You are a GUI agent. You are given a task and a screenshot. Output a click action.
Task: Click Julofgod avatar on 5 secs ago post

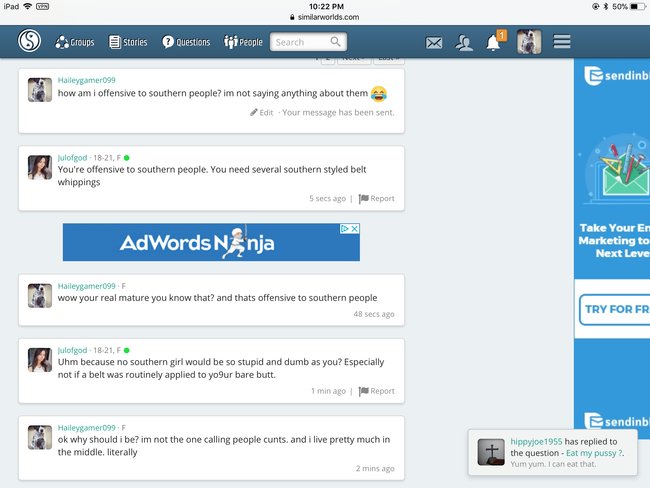[x=39, y=168]
